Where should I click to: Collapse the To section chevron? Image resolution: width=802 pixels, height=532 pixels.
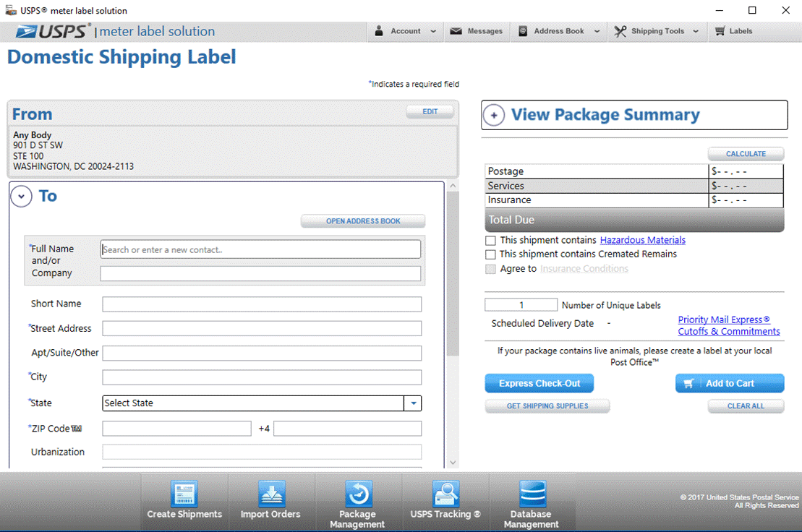click(x=22, y=196)
